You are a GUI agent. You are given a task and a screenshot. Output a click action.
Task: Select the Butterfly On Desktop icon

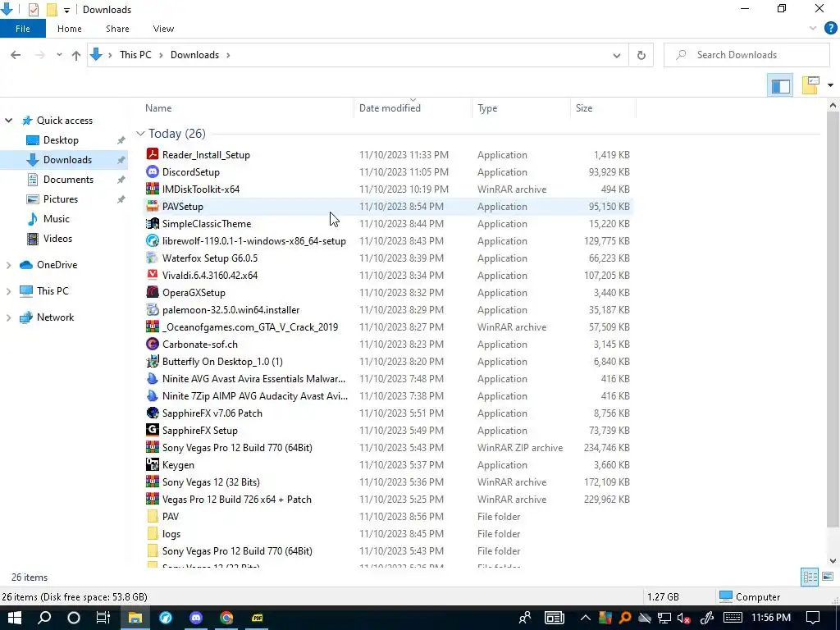[x=153, y=361]
